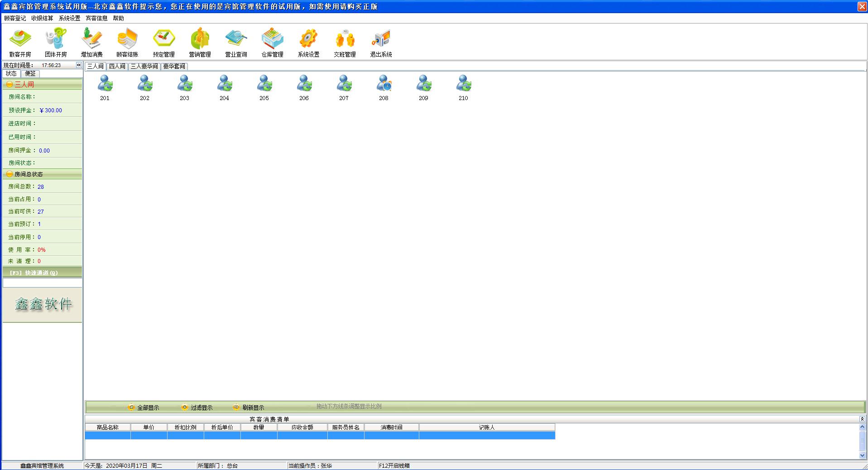The width and height of the screenshot is (868, 470).
Task: Click the 消费时间 column header
Action: pos(392,427)
